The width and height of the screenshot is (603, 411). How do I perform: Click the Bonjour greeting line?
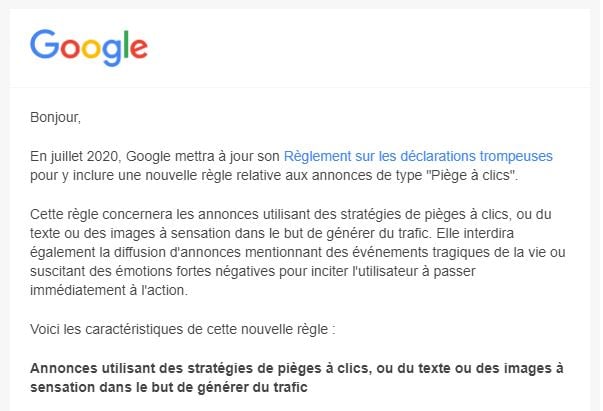pyautogui.click(x=55, y=117)
